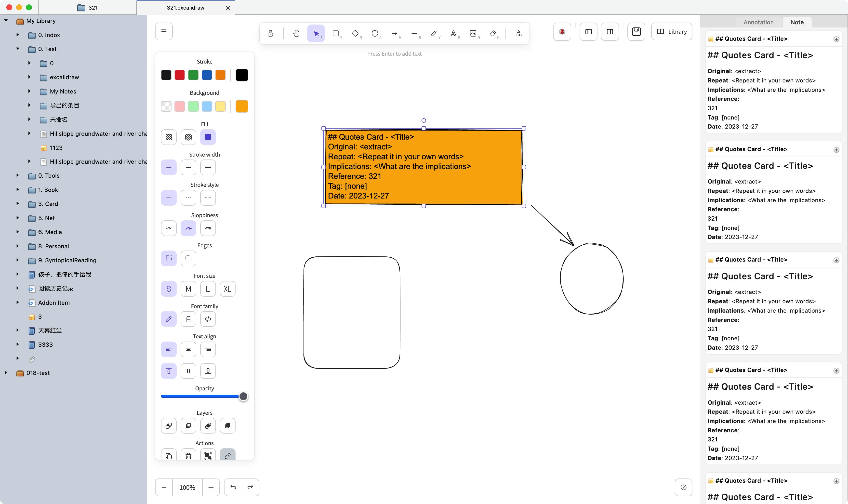Set fill to cross-hatch pattern
Image resolution: width=848 pixels, height=504 pixels.
coord(188,137)
